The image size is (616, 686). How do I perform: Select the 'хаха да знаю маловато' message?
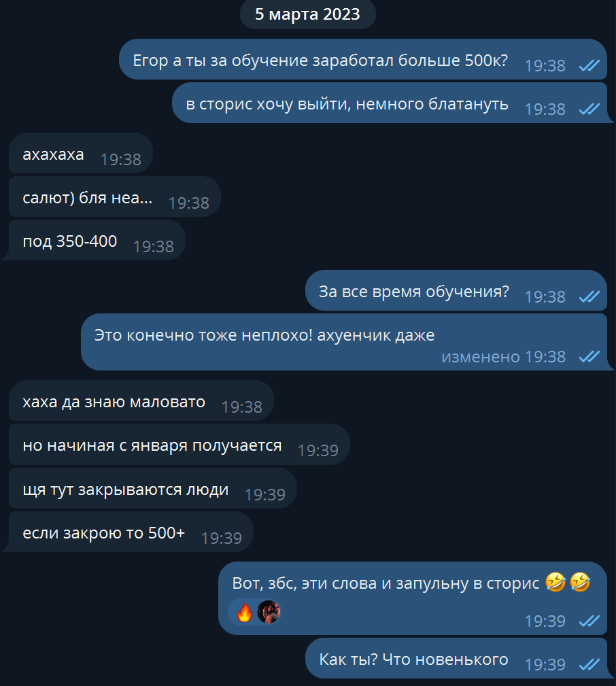141,400
